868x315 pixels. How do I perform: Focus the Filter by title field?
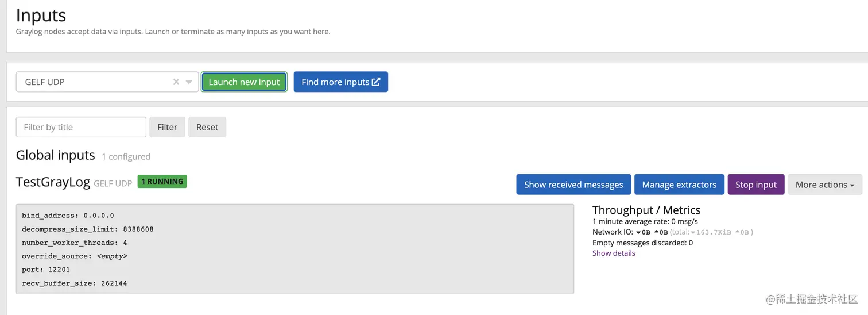(81, 127)
